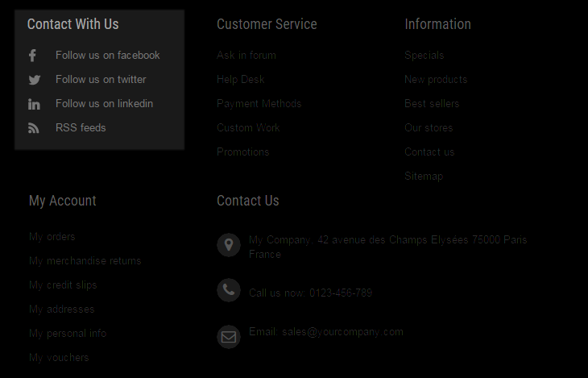
Task: Open the Follow us on linkedin link
Action: point(104,104)
